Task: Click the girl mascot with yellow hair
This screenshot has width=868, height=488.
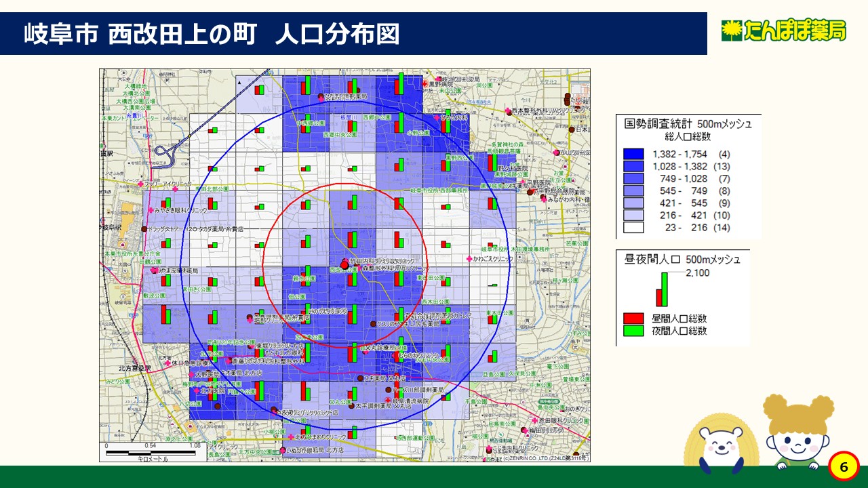Action: click(797, 434)
